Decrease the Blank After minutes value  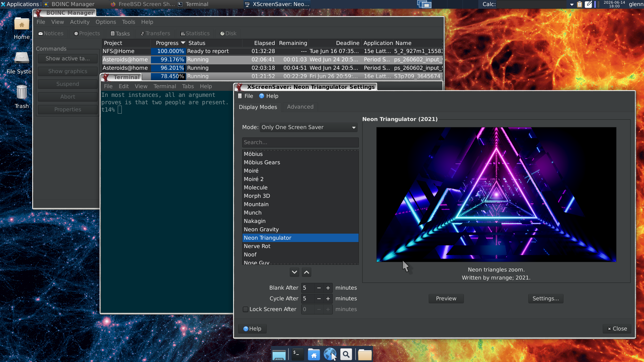(x=319, y=288)
